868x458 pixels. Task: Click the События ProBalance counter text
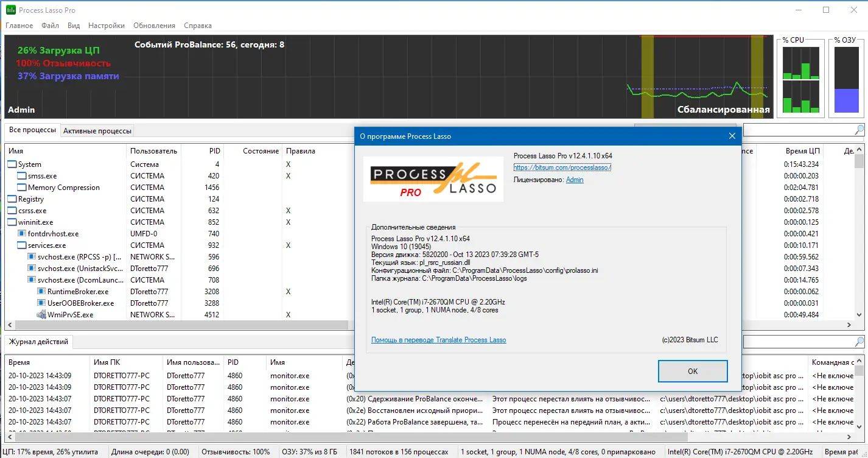209,44
